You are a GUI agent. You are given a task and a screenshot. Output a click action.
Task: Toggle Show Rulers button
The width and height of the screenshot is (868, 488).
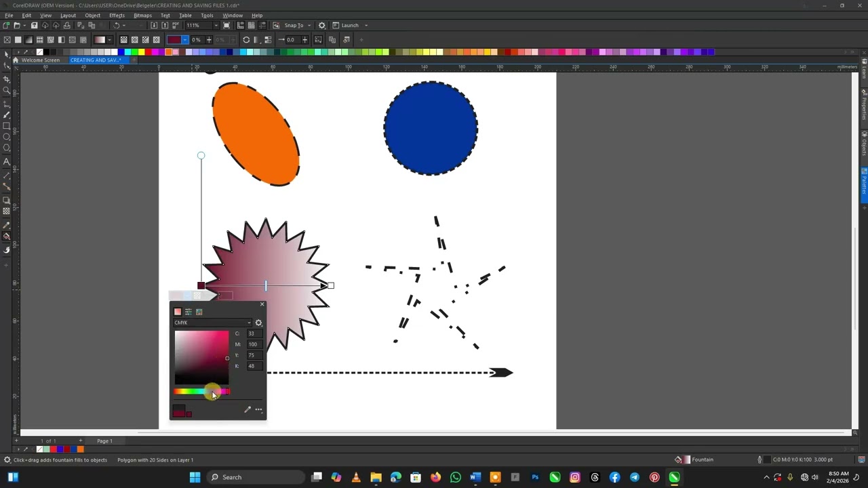[x=241, y=26]
